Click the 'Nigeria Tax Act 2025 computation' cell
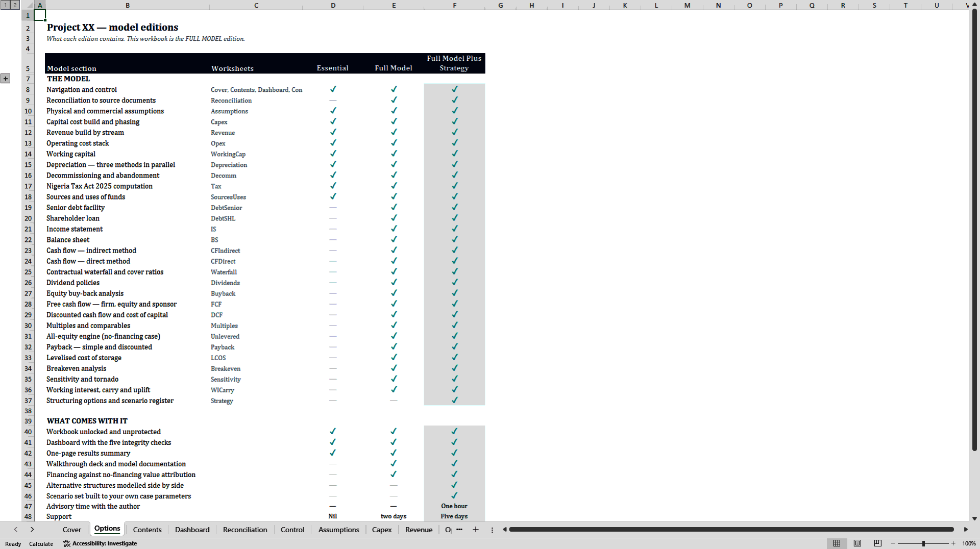 pos(127,186)
